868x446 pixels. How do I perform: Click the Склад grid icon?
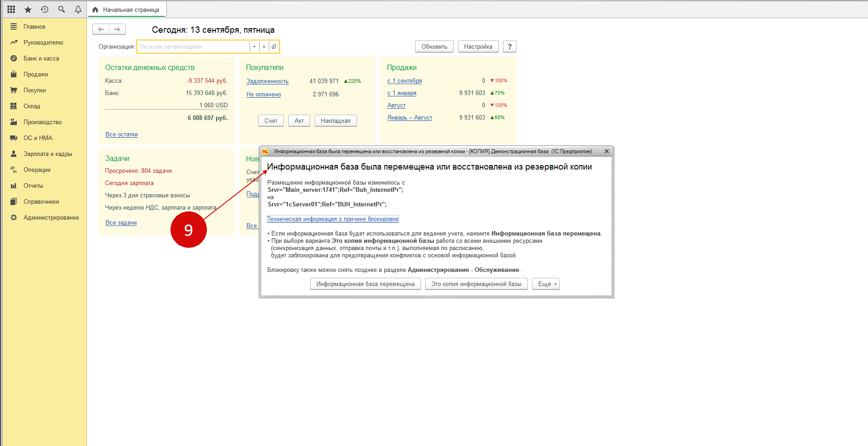(x=14, y=106)
